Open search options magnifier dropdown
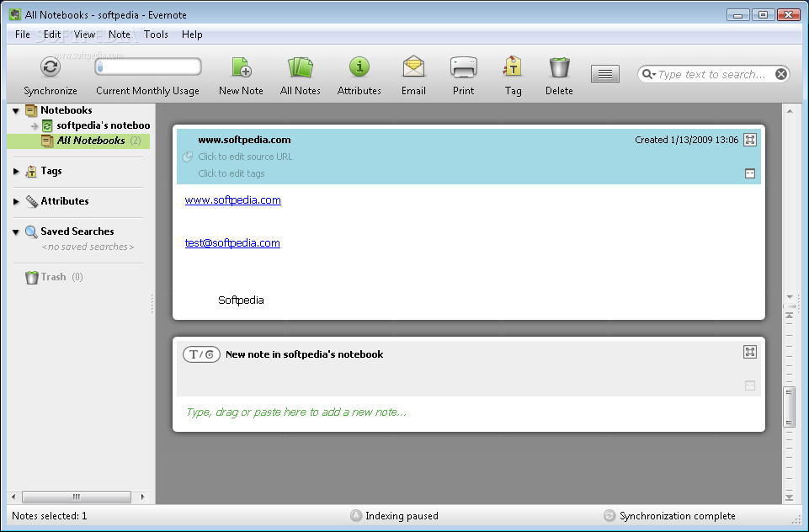This screenshot has width=809, height=532. click(x=648, y=74)
